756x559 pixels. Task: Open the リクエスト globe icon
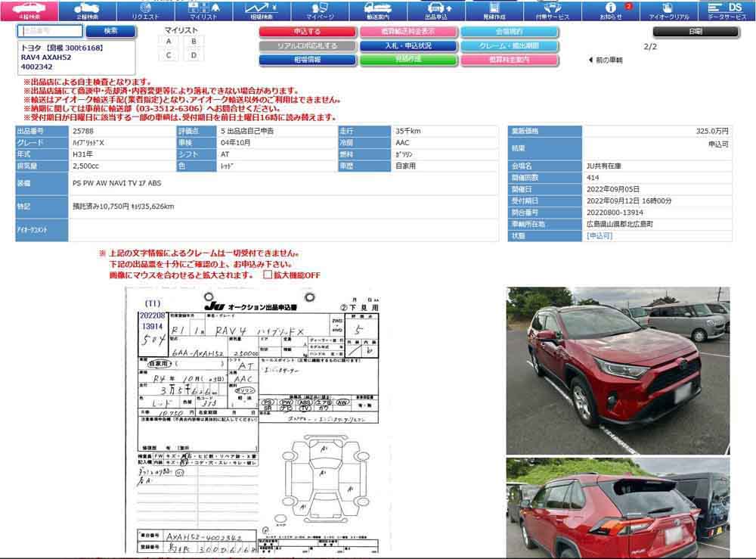click(x=145, y=11)
